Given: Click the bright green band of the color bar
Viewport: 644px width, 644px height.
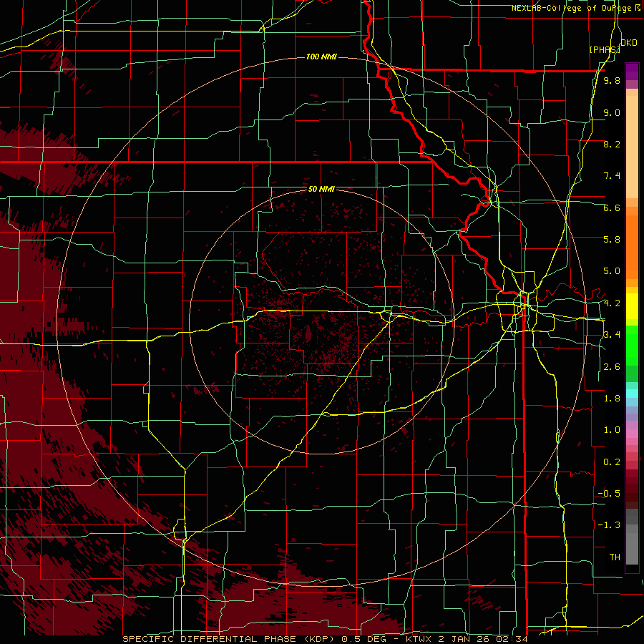Looking at the screenshot, I should pos(632,346).
